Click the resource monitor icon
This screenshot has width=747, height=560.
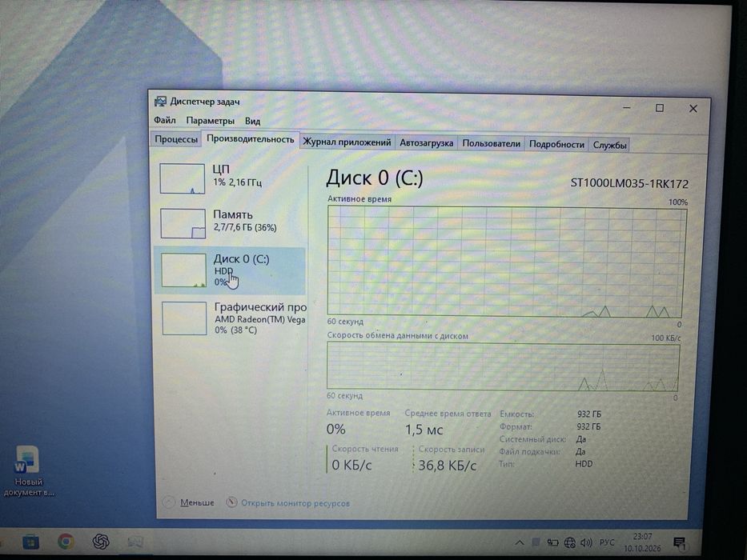click(231, 502)
